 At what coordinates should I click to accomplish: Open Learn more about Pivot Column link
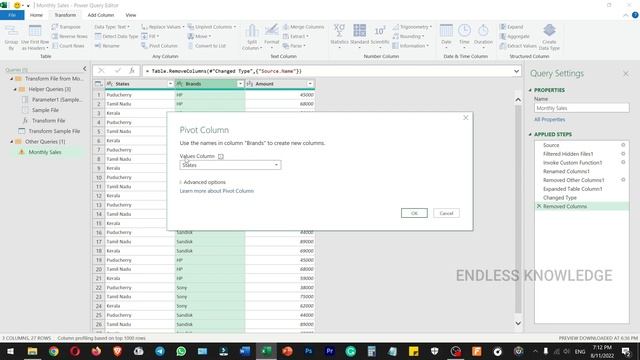click(x=217, y=191)
